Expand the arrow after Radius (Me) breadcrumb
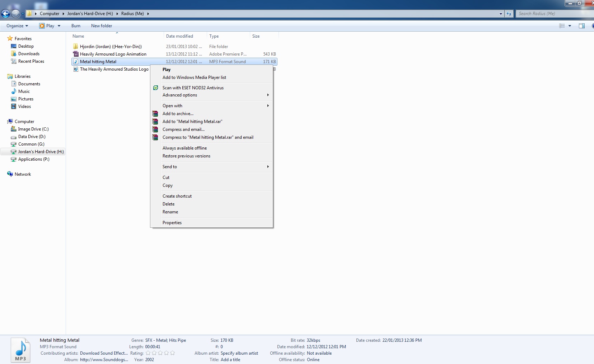 [x=148, y=14]
